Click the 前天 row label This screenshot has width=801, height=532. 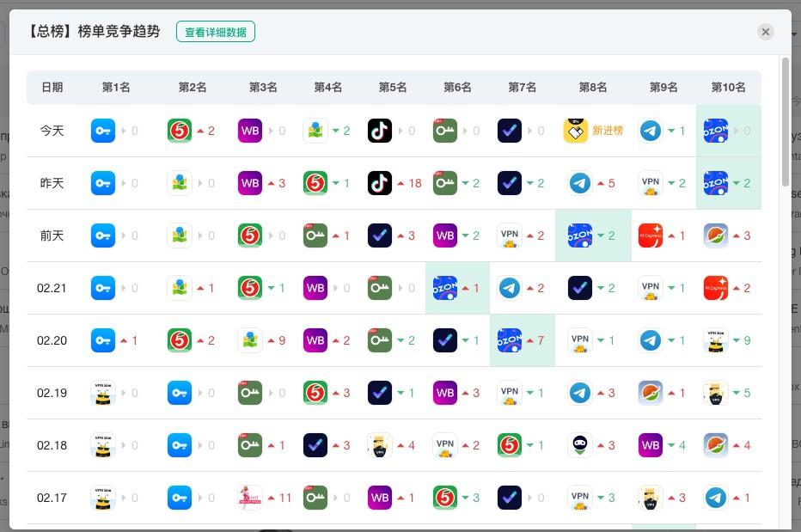pyautogui.click(x=52, y=235)
